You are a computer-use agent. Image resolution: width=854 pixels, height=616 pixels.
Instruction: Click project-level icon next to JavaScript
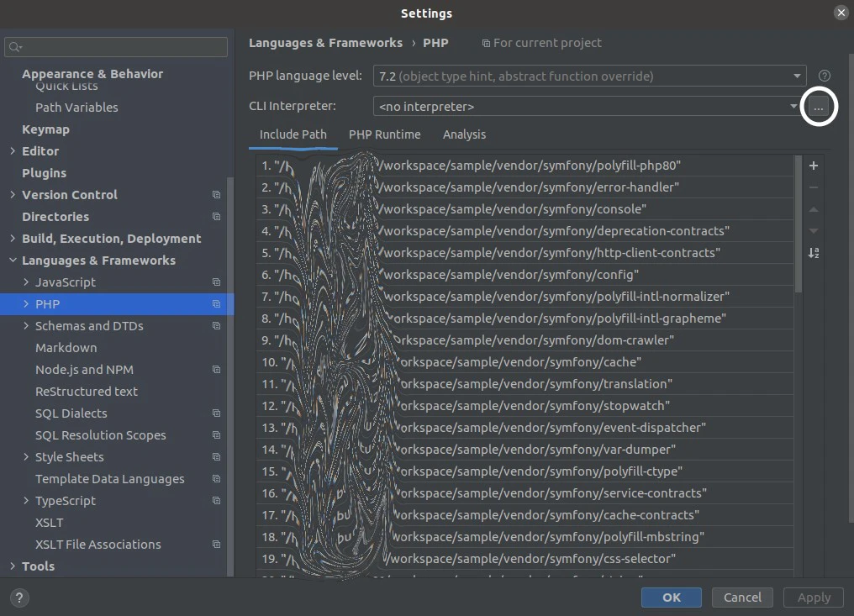click(x=216, y=282)
